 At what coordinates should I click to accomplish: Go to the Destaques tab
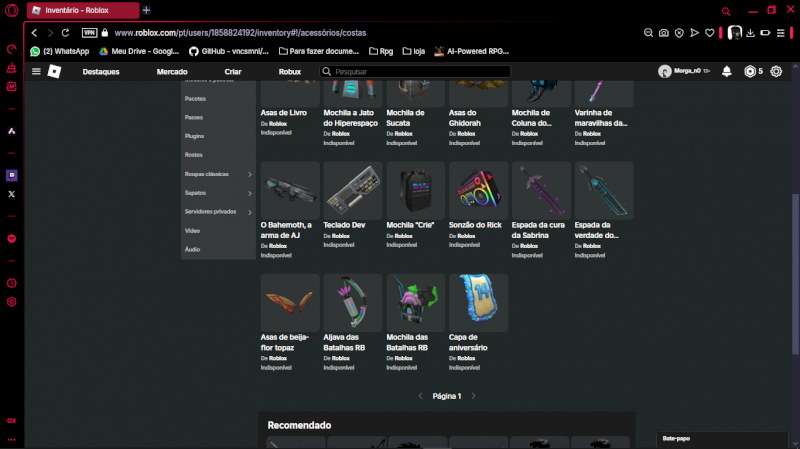101,72
